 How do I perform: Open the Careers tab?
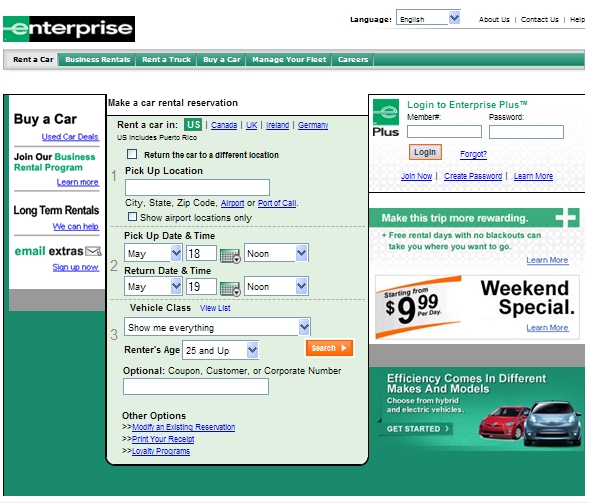(353, 59)
